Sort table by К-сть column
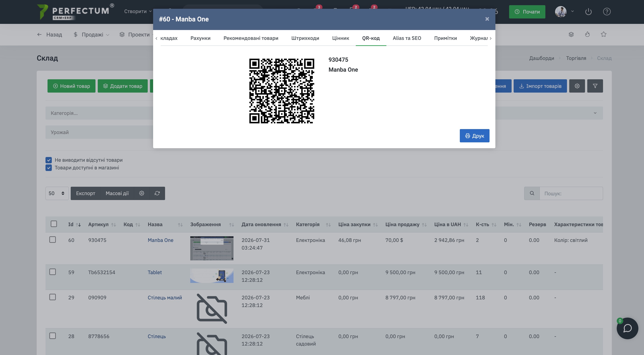The width and height of the screenshot is (644, 355). pos(486,225)
